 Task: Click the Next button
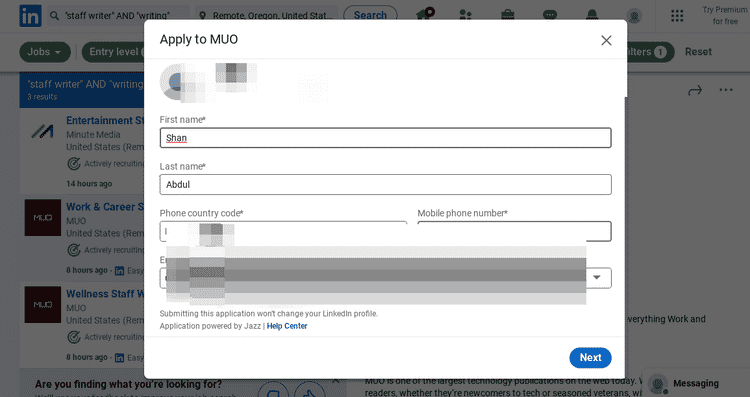(x=590, y=358)
